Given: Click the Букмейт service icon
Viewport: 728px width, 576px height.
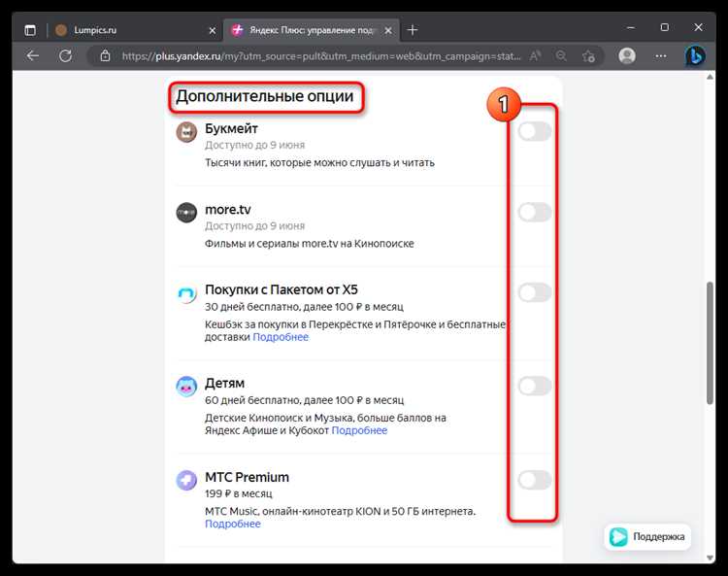Looking at the screenshot, I should tap(186, 132).
